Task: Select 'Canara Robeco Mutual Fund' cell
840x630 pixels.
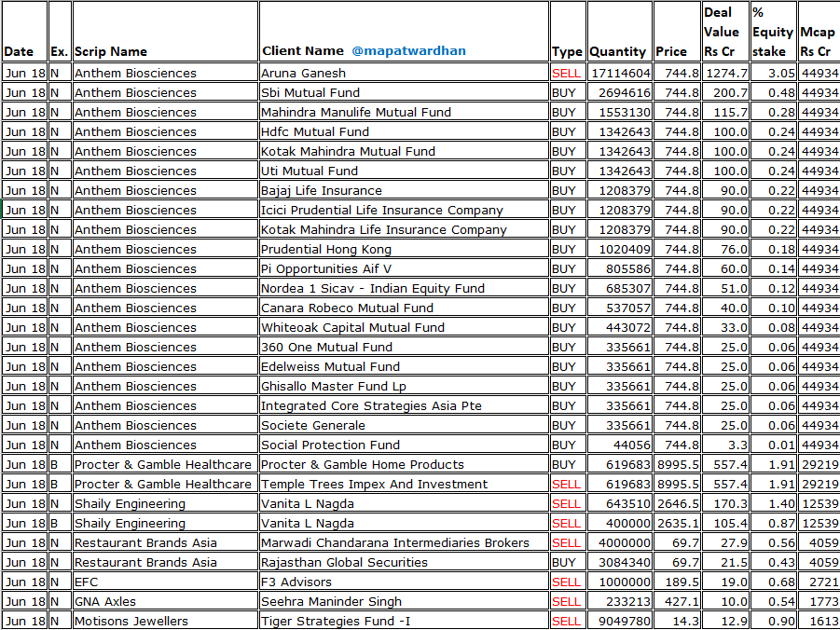Action: click(404, 308)
